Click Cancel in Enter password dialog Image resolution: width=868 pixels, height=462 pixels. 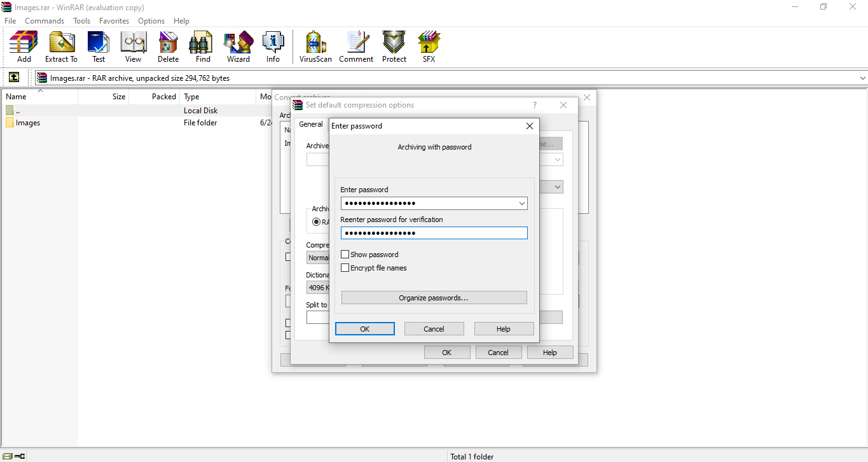(434, 329)
